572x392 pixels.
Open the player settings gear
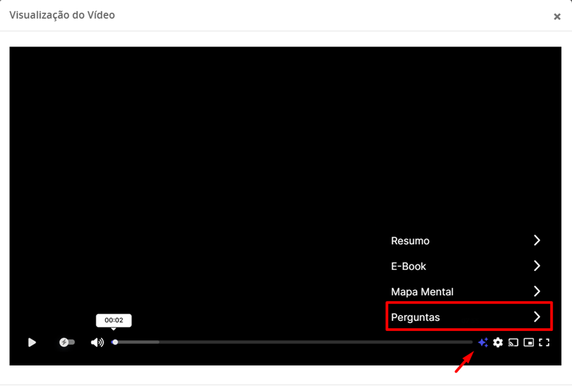(x=498, y=342)
